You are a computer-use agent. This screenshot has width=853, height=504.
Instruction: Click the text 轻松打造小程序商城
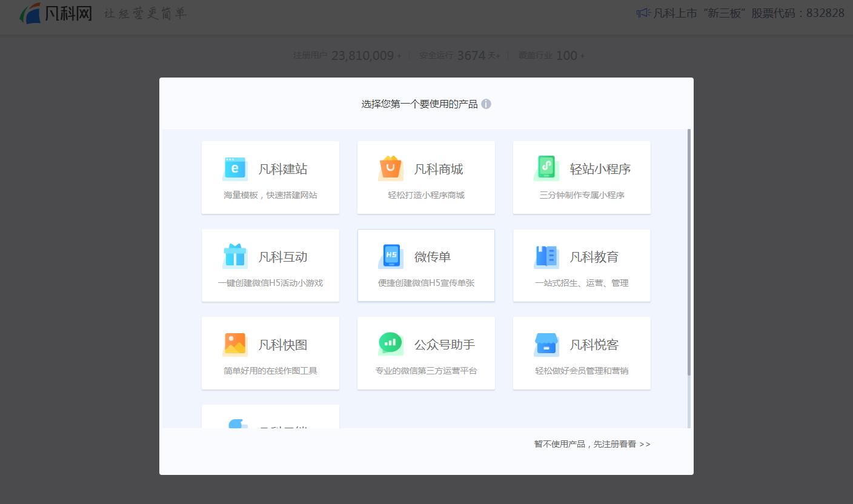click(x=426, y=195)
